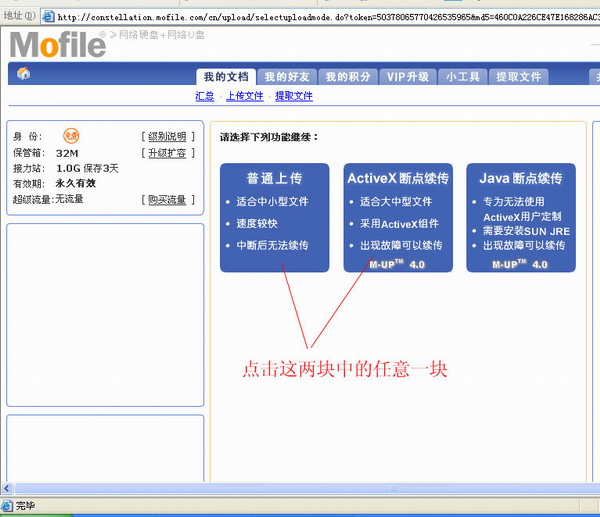The image size is (600, 517).
Task: Click the 请选择下列功能继续 heading
Action: coord(269,137)
